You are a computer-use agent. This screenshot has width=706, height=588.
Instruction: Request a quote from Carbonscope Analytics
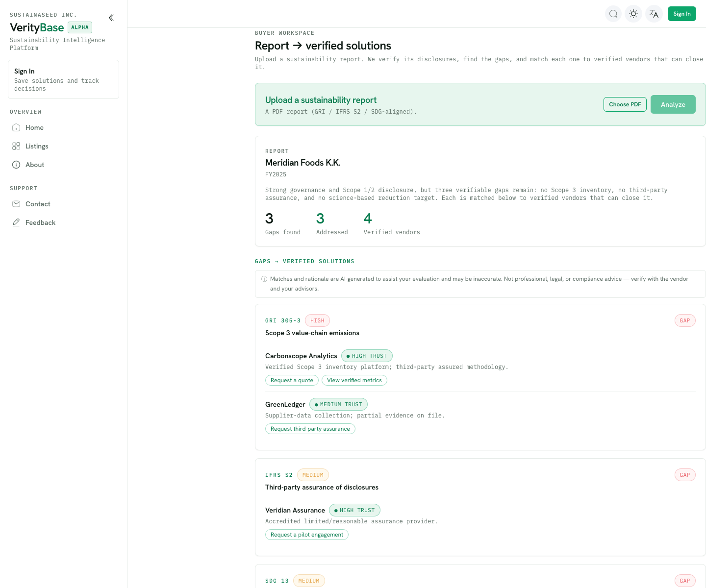pyautogui.click(x=292, y=380)
